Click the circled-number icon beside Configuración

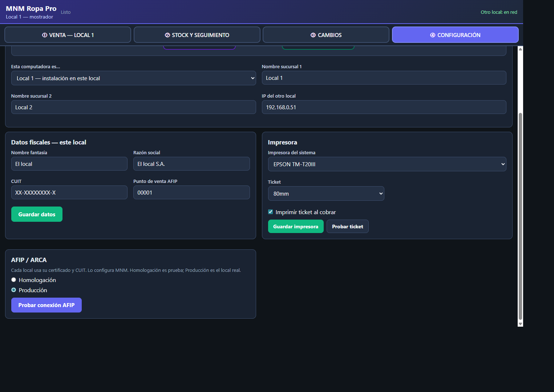click(x=433, y=35)
